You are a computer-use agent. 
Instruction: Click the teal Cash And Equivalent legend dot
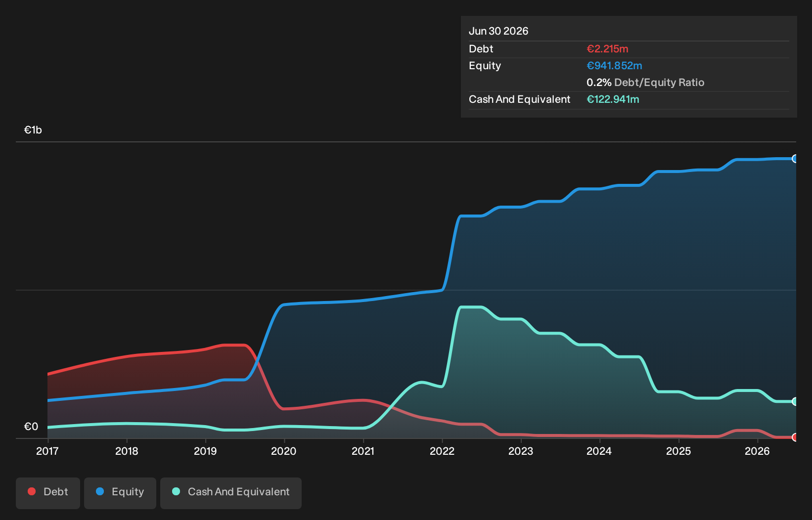(x=176, y=491)
